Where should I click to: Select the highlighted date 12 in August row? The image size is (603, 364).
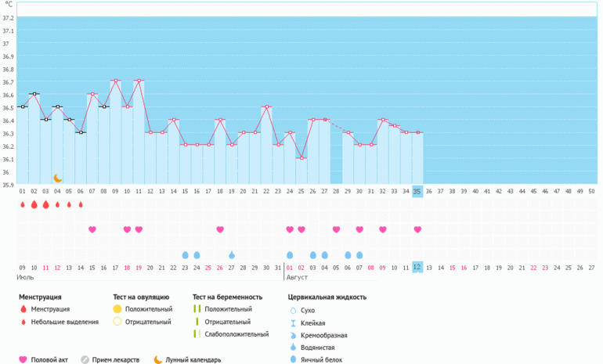click(417, 267)
